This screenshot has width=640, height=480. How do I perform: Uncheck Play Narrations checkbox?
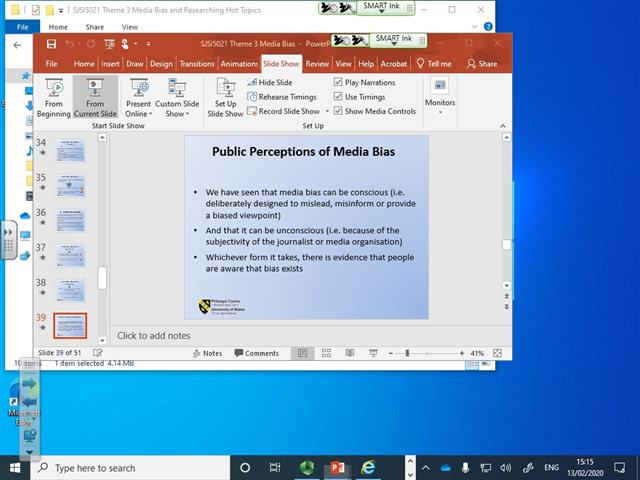[x=338, y=83]
